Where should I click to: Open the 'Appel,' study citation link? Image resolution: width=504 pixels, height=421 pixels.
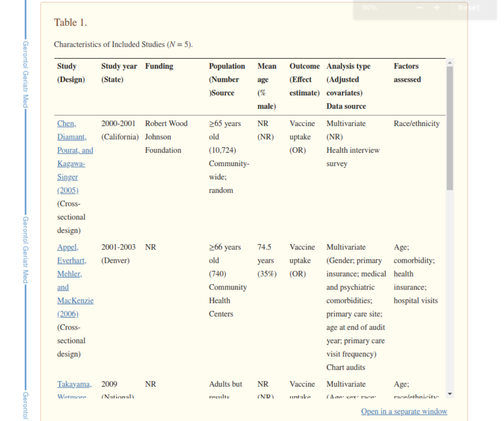(x=68, y=247)
